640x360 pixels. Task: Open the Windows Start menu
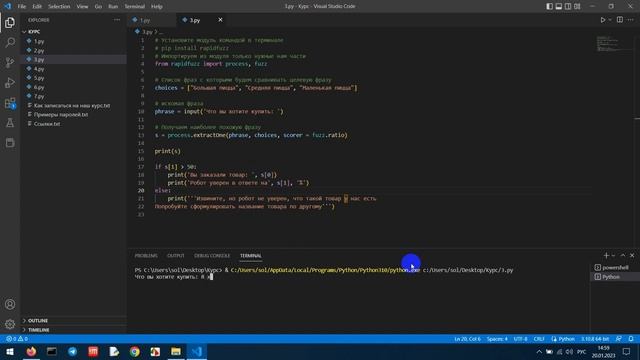click(10, 351)
